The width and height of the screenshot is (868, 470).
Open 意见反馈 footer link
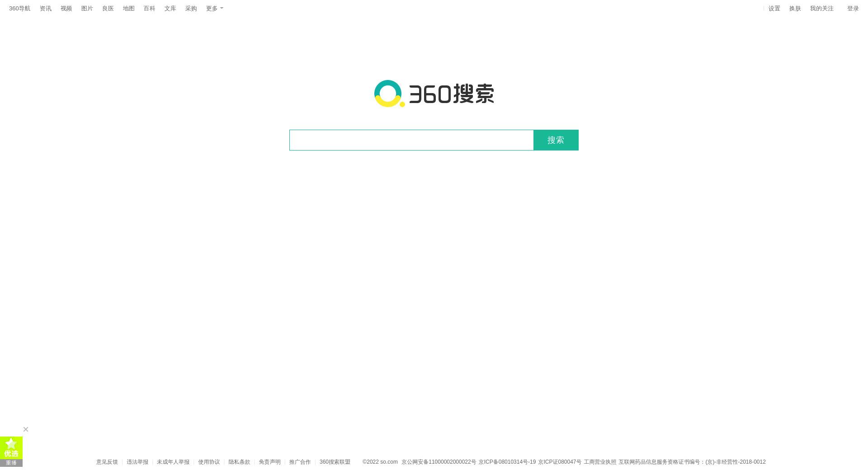click(x=107, y=462)
